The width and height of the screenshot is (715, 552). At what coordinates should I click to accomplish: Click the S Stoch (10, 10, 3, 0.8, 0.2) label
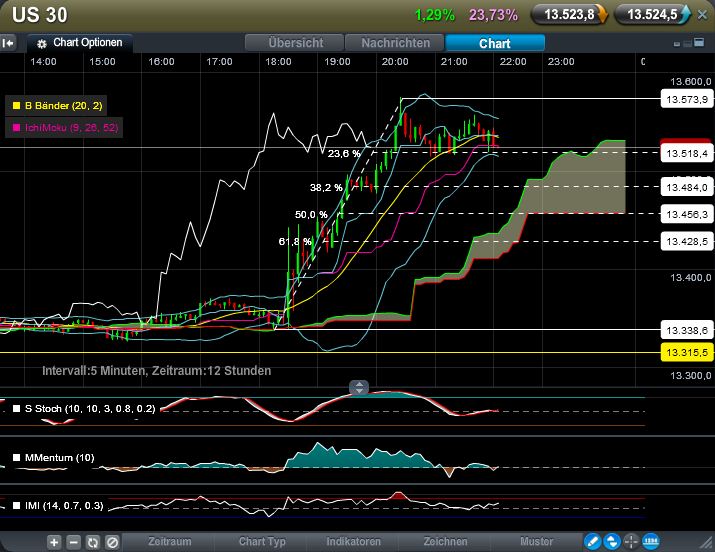point(90,408)
